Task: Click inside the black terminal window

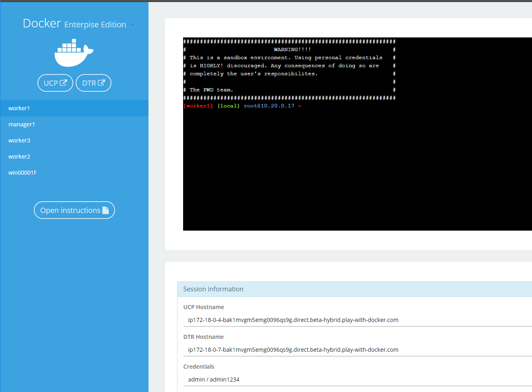Action: coord(357,134)
